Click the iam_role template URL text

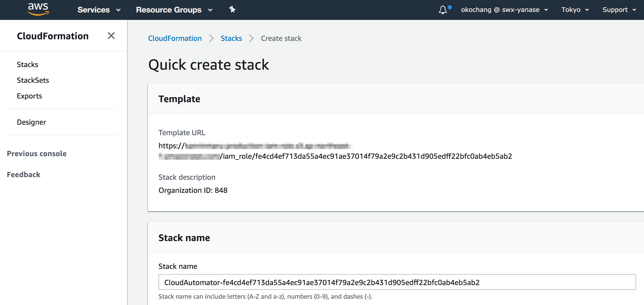coord(366,156)
